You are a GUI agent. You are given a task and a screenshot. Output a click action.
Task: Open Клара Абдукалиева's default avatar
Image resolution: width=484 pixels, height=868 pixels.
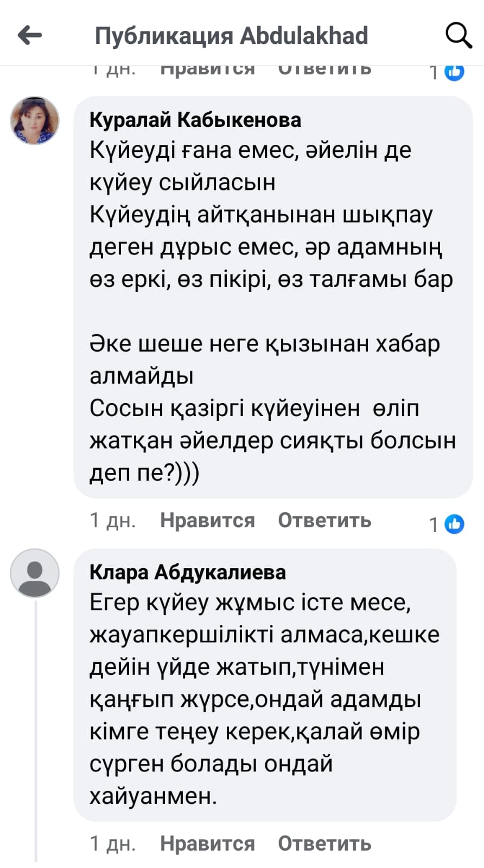[35, 573]
